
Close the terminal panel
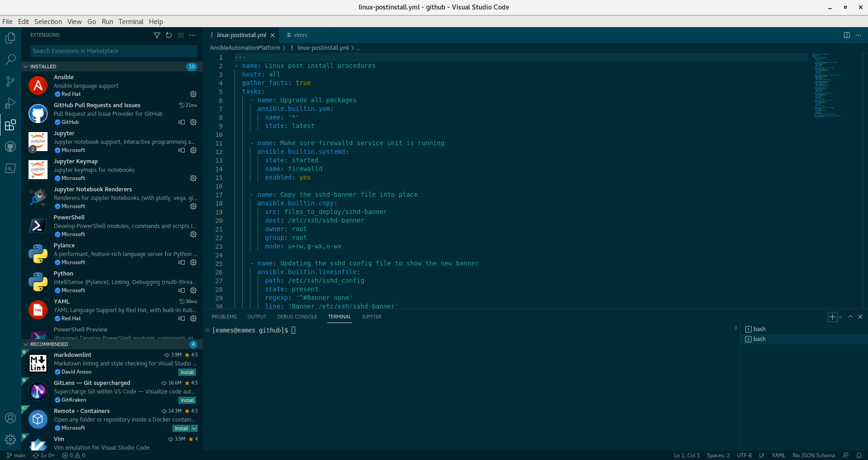coord(860,317)
